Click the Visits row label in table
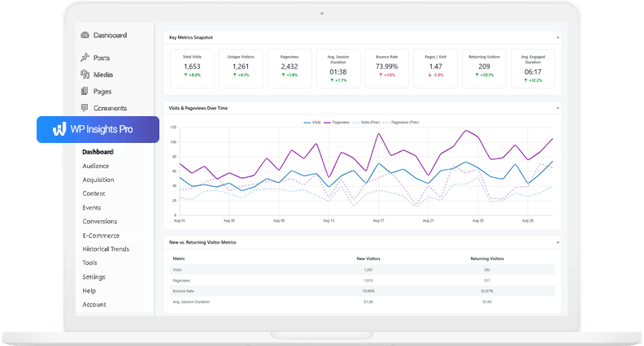644x346 pixels. coord(177,270)
